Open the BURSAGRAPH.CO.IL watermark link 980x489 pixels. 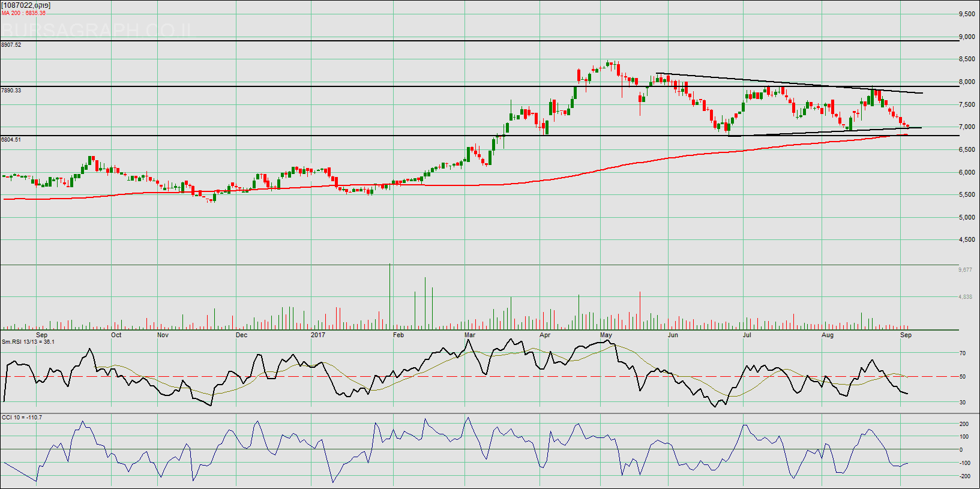pyautogui.click(x=96, y=30)
